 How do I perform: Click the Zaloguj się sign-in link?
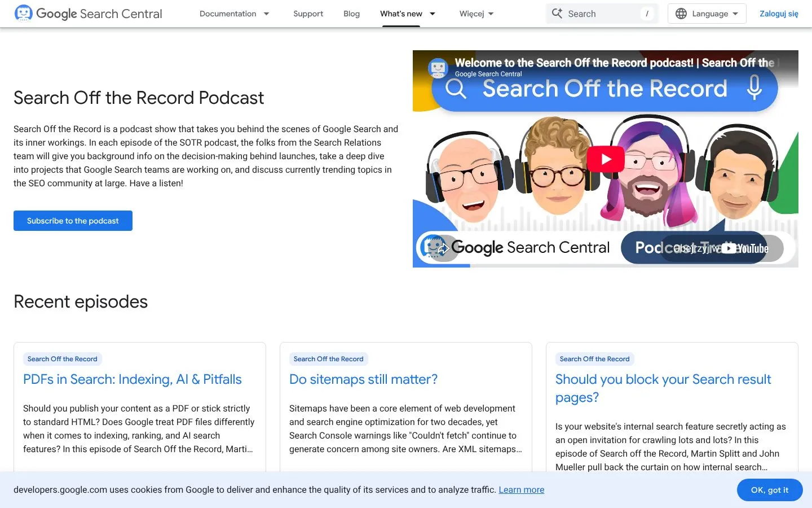tap(779, 14)
